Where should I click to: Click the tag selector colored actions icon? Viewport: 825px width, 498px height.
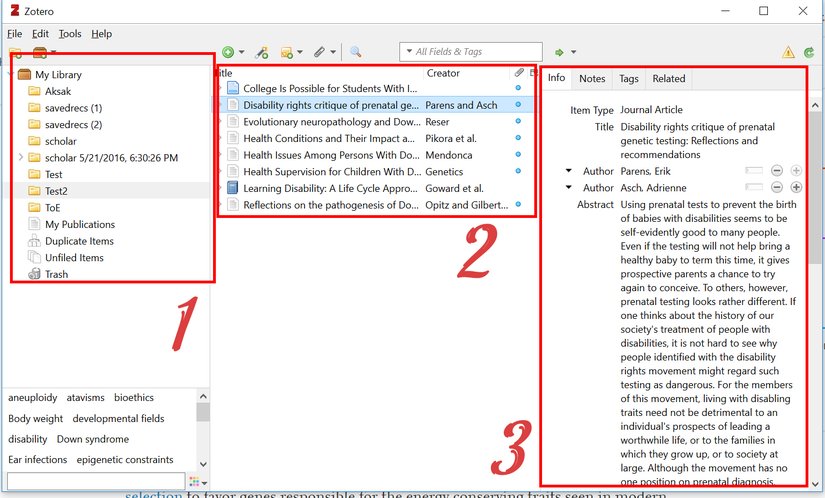(194, 482)
